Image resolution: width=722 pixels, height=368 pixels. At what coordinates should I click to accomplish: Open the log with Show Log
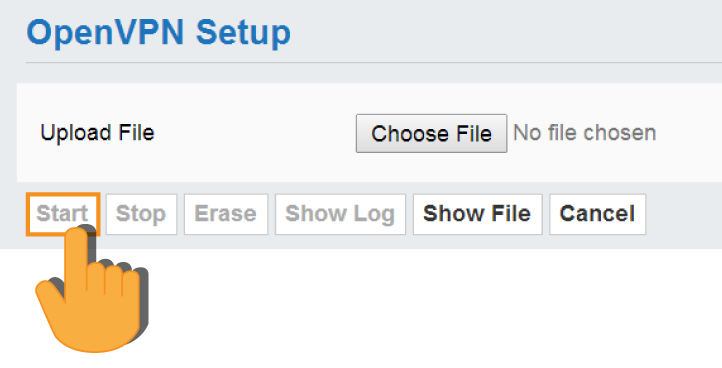click(340, 214)
